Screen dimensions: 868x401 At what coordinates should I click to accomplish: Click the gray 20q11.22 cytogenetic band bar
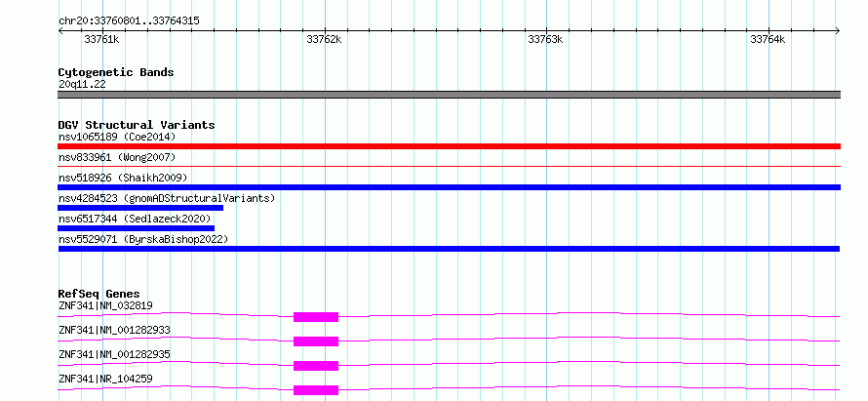[449, 95]
